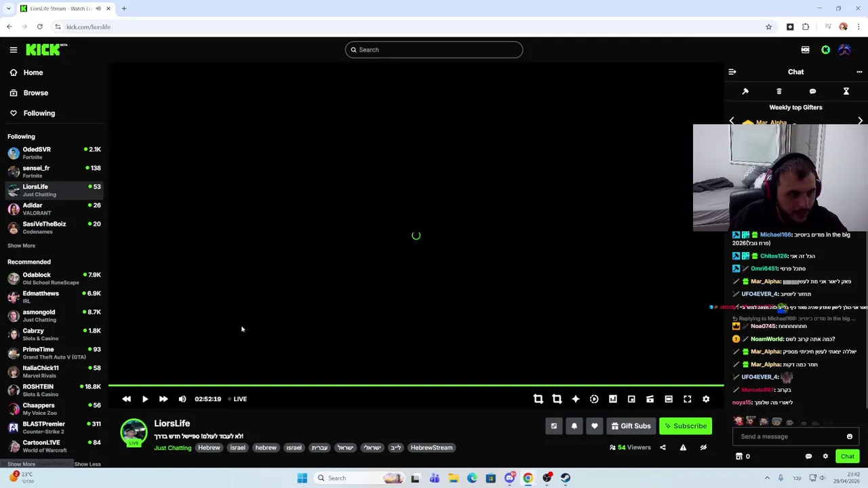Open chat options three-dot menu
The width and height of the screenshot is (868, 488).
859,72
